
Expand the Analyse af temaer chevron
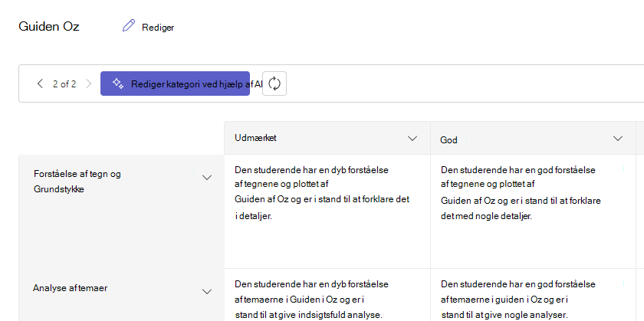point(207,291)
